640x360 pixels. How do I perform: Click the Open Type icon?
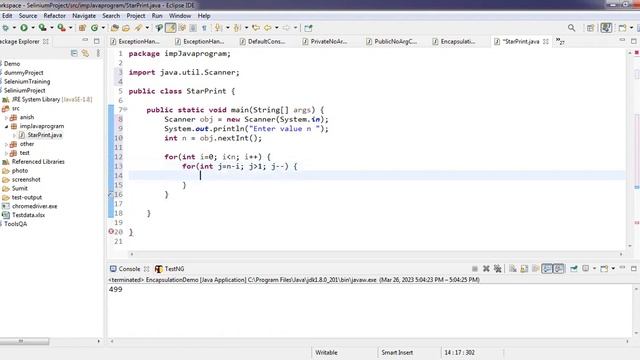115,28
